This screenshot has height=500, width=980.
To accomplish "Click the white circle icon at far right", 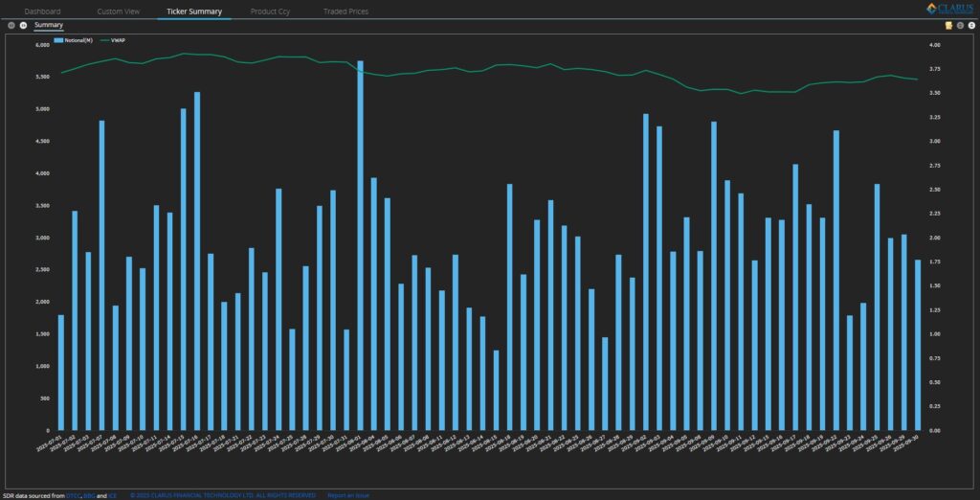I will 971,26.
